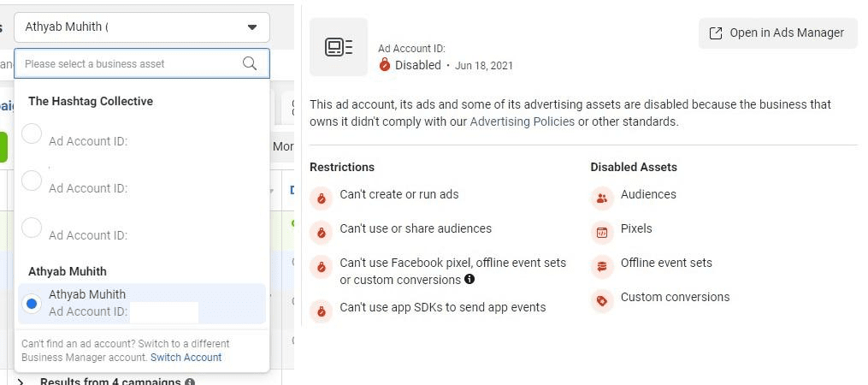Viewport: 868px width, 385px height.
Task: Click the Audiences label
Action: 648,194
